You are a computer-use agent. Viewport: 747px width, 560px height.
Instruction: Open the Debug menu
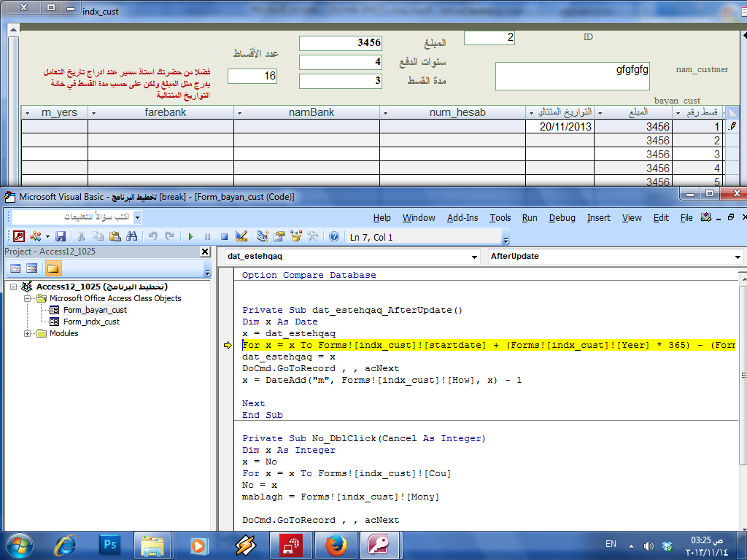coord(562,217)
